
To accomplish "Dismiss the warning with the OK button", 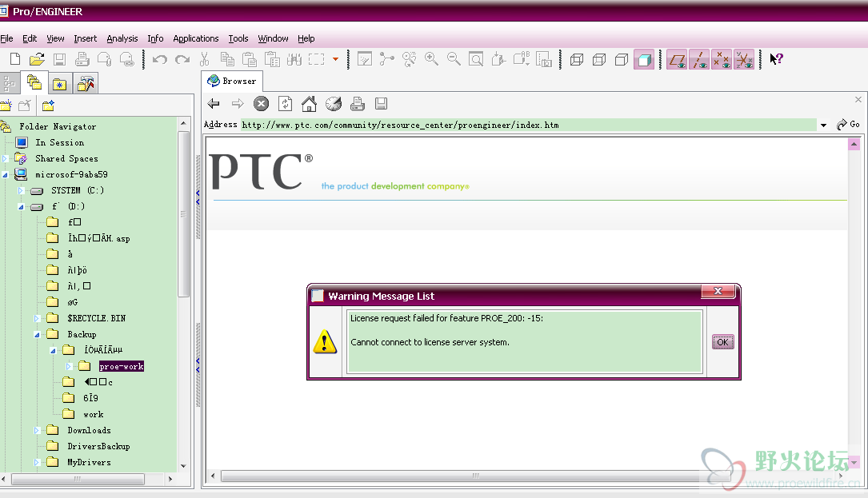I will [723, 342].
